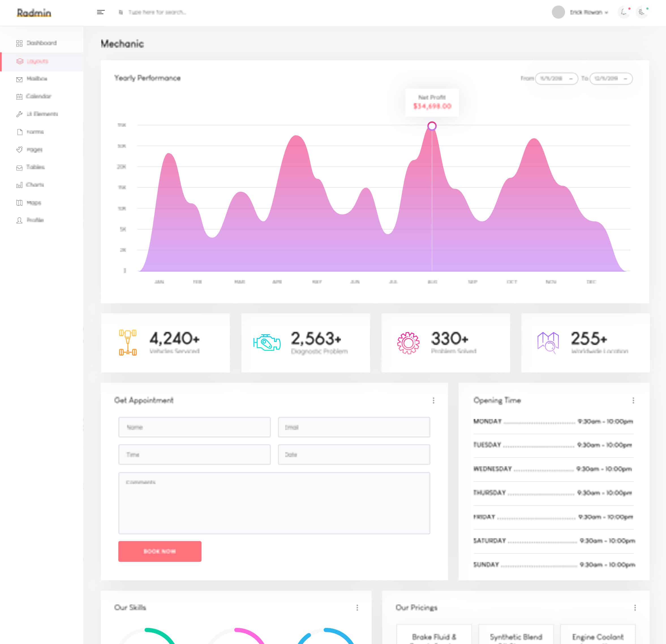The image size is (666, 644).
Task: Select Layouts in the sidebar
Action: click(42, 61)
